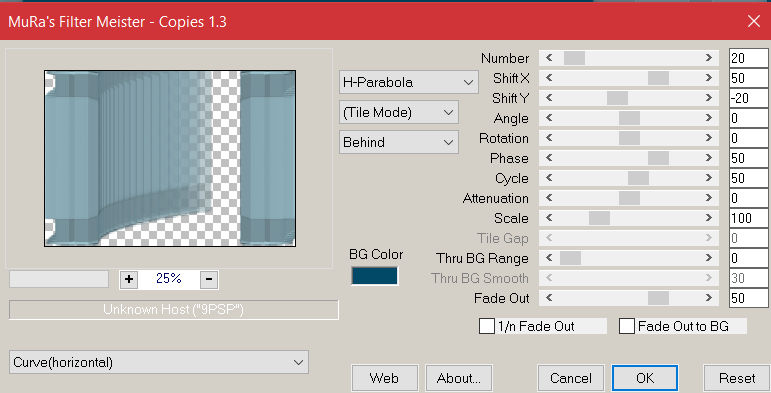The width and height of the screenshot is (771, 393).
Task: Pick the BG Color swatch
Action: [374, 276]
